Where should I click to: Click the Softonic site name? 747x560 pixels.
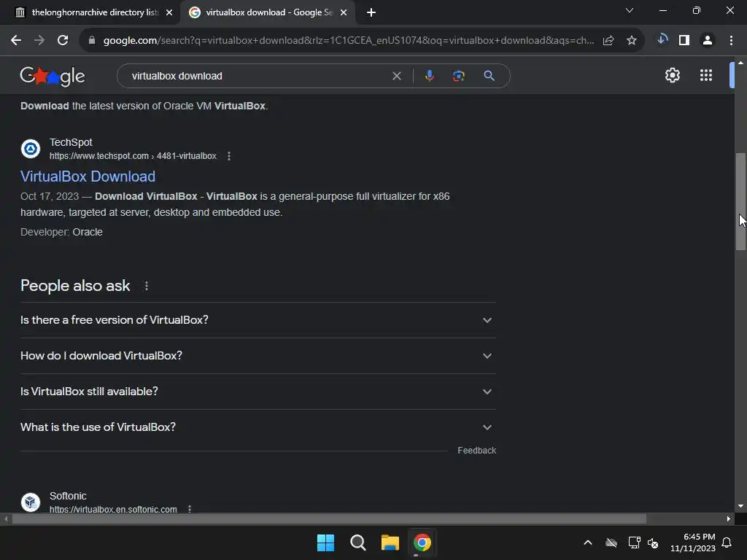pos(68,496)
